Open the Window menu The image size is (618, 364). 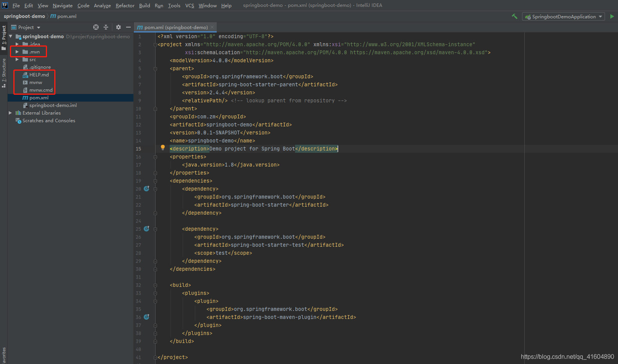pos(208,5)
